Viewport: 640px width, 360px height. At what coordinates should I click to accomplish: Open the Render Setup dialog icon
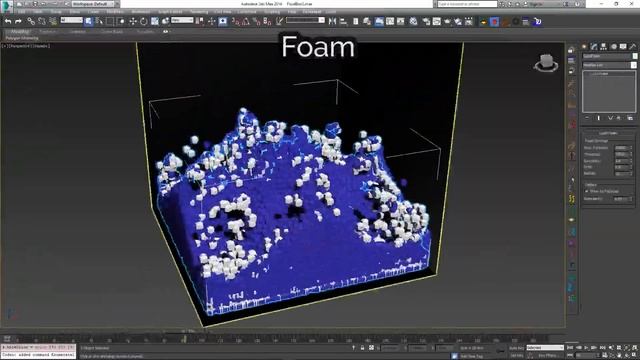[426, 21]
